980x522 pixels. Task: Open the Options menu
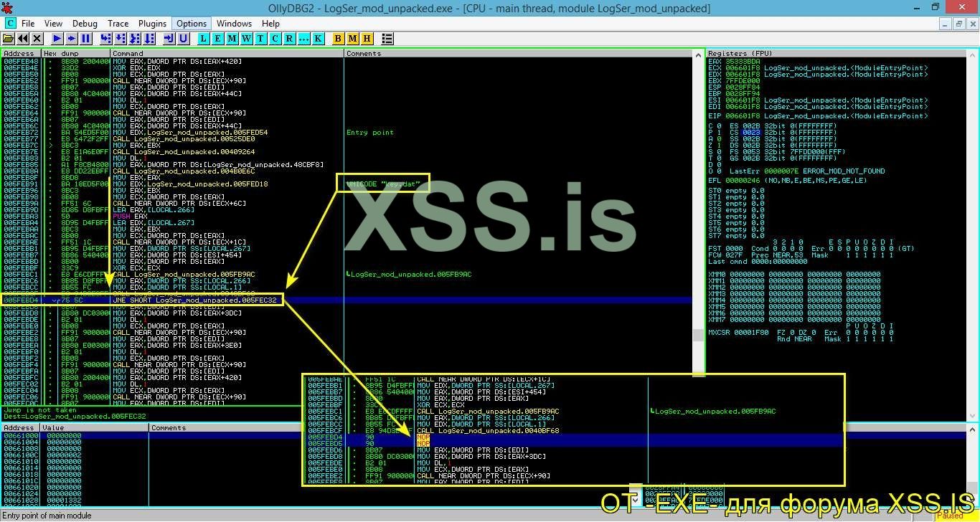192,24
